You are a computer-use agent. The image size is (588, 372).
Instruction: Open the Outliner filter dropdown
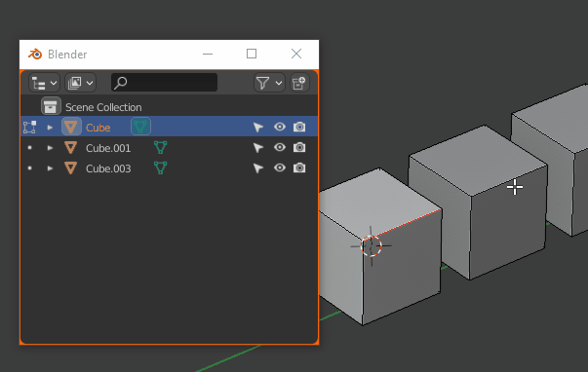pyautogui.click(x=269, y=83)
